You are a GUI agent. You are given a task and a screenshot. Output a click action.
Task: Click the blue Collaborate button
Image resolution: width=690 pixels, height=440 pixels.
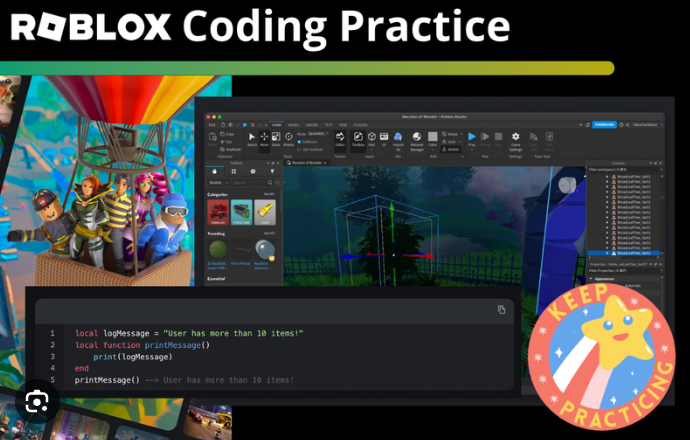[604, 125]
